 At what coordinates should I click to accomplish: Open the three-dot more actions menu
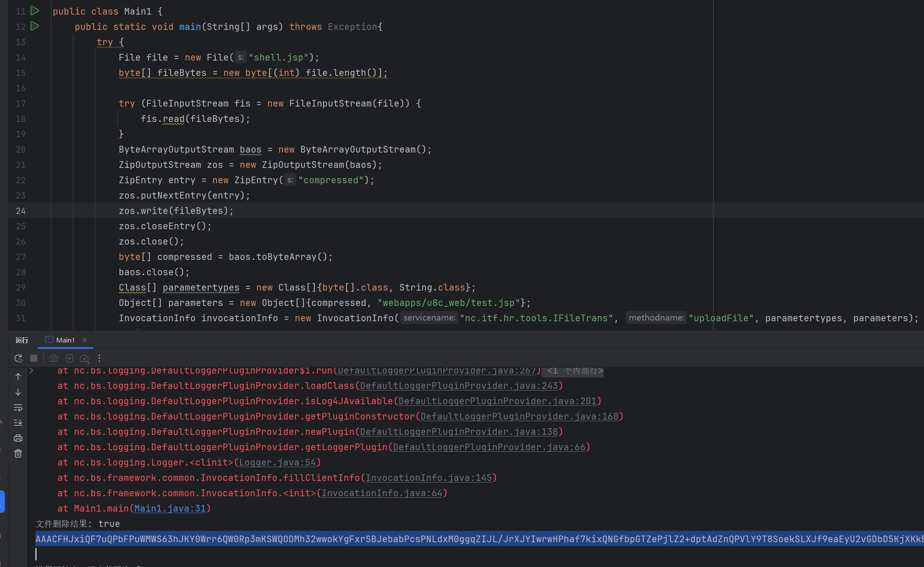pyautogui.click(x=99, y=358)
